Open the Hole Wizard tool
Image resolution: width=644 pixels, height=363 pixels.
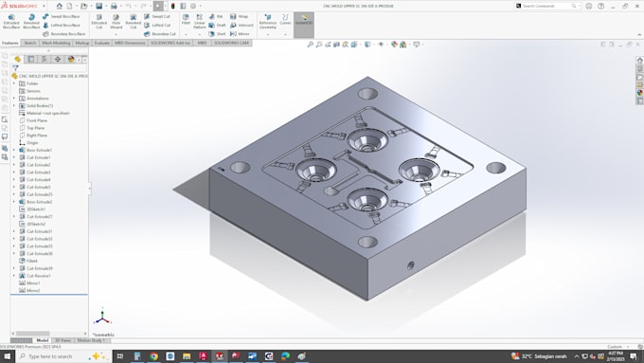pos(116,22)
